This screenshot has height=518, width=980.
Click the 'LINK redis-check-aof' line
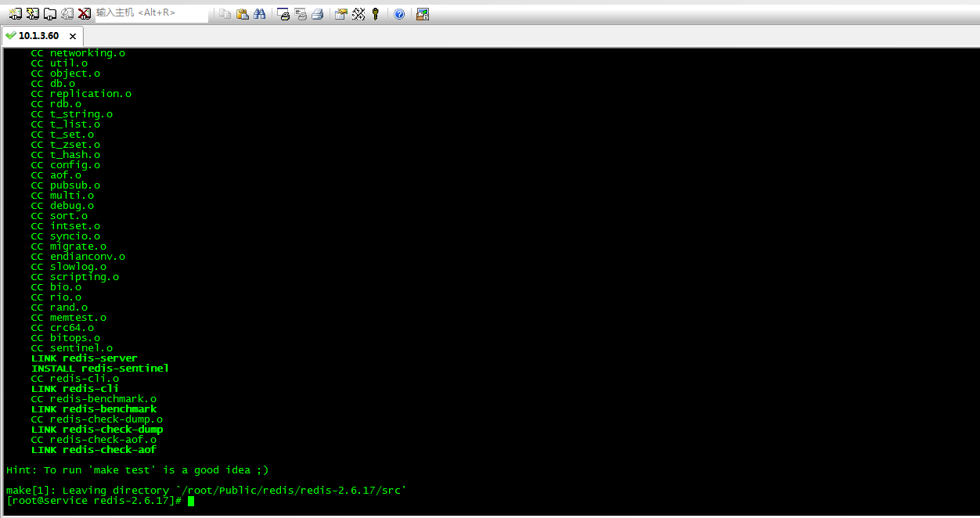coord(94,450)
